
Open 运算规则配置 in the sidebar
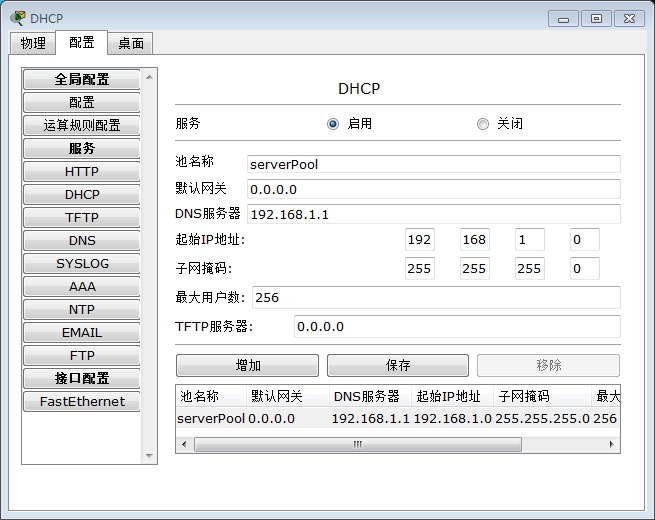click(x=82, y=125)
